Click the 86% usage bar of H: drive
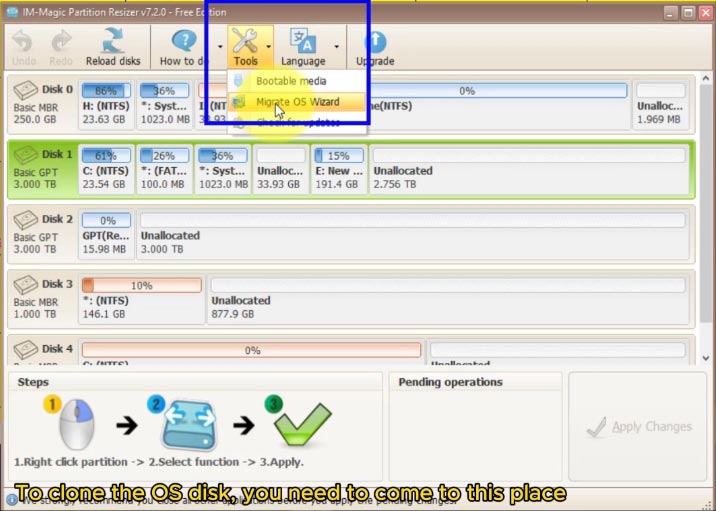The width and height of the screenshot is (716, 511). pyautogui.click(x=106, y=90)
